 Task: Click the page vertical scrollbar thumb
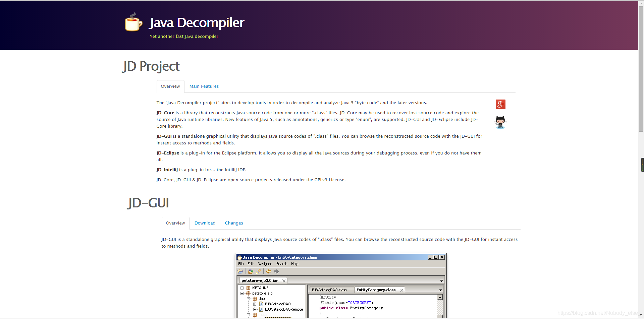tap(641, 69)
